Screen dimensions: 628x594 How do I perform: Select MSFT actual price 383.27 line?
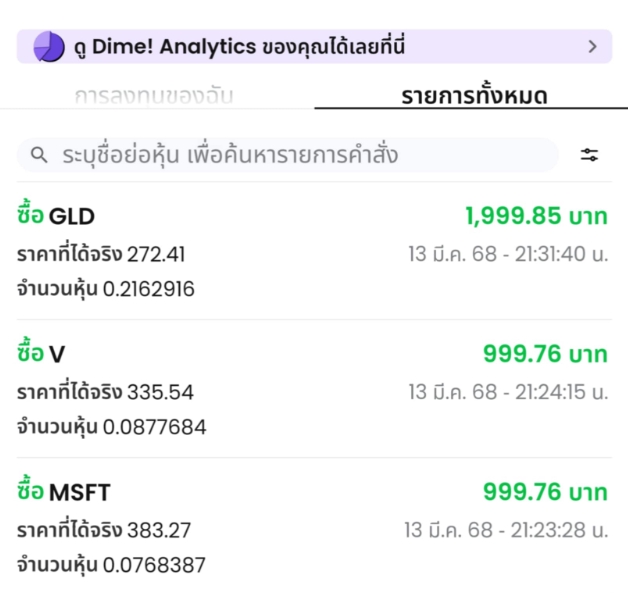tap(104, 530)
